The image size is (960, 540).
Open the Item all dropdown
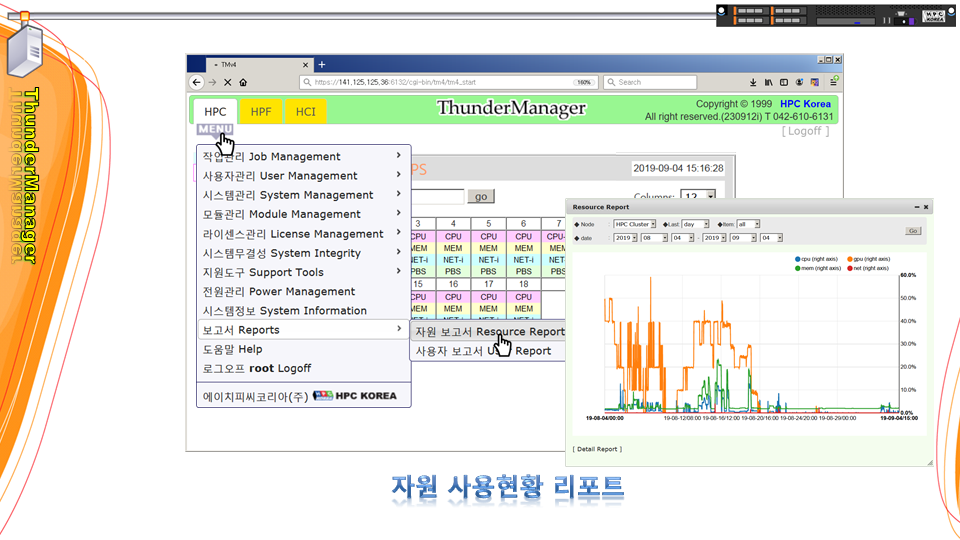pos(748,224)
